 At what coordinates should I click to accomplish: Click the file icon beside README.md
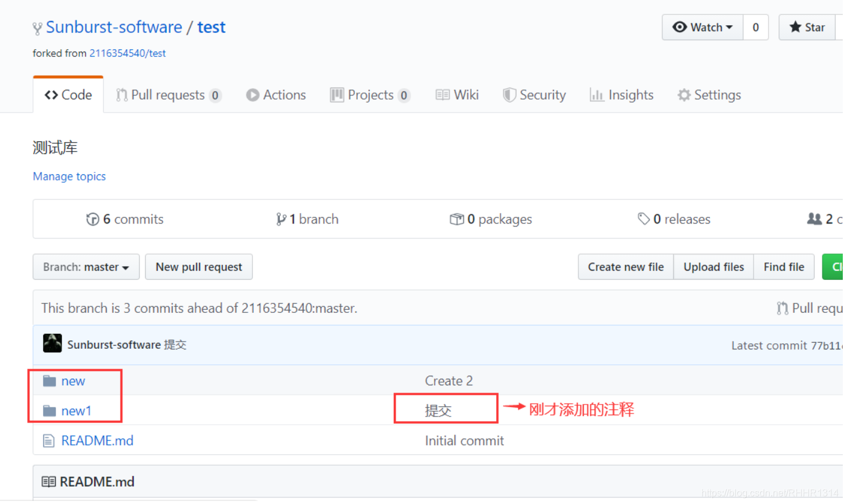coord(49,441)
